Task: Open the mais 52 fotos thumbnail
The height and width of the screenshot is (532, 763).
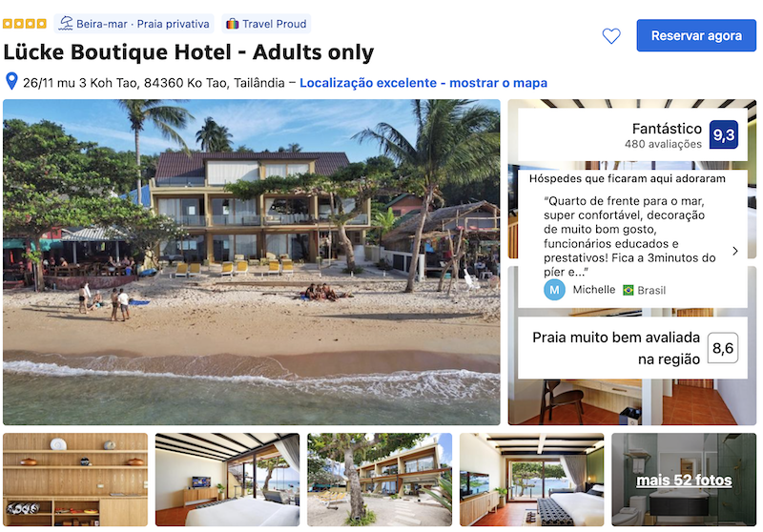Action: 684,480
